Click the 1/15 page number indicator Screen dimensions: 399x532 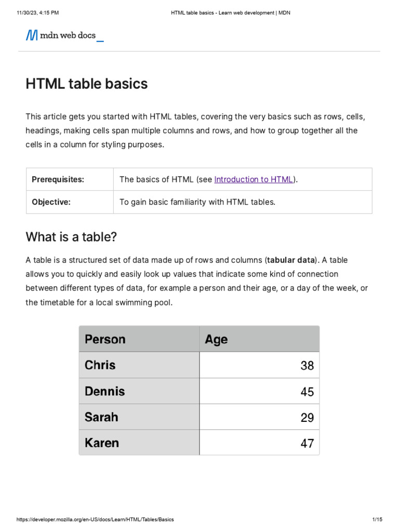[x=377, y=520]
